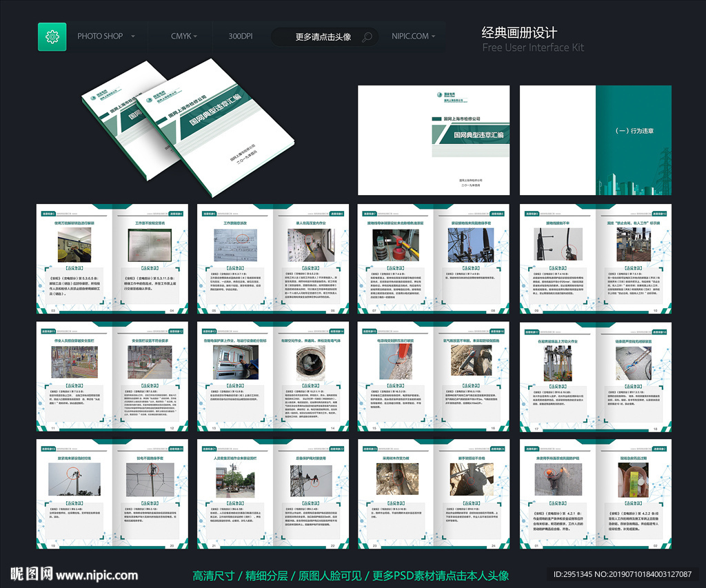
Task: Click the 更多请点击头像 search field
Action: coord(325,37)
